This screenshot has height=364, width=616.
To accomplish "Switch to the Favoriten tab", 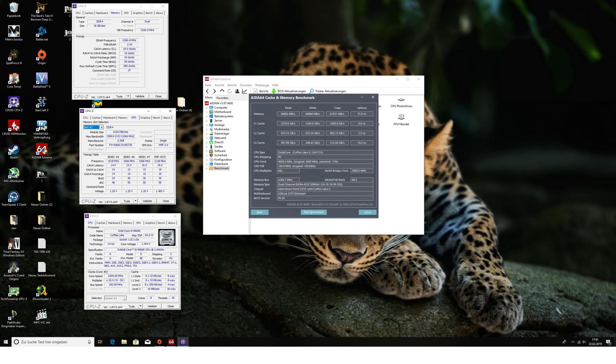I will point(222,98).
